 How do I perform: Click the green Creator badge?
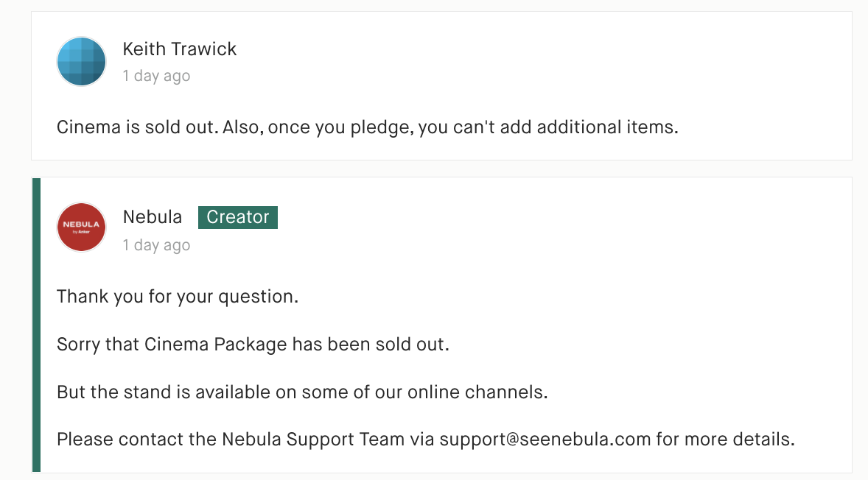click(x=238, y=217)
